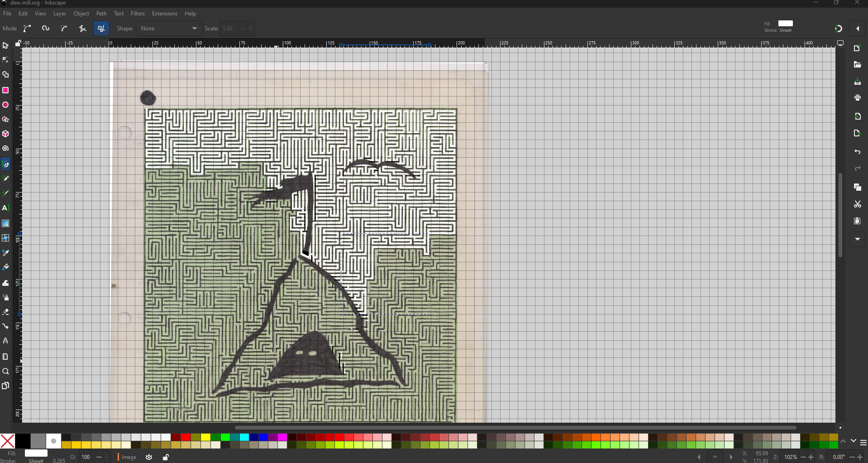Select the Selector arrow tool

pos(5,46)
